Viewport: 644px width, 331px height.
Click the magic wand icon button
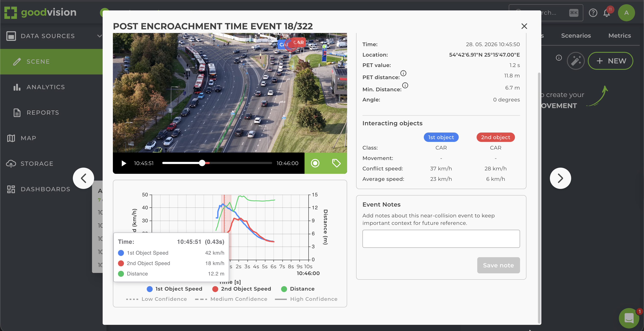[575, 61]
